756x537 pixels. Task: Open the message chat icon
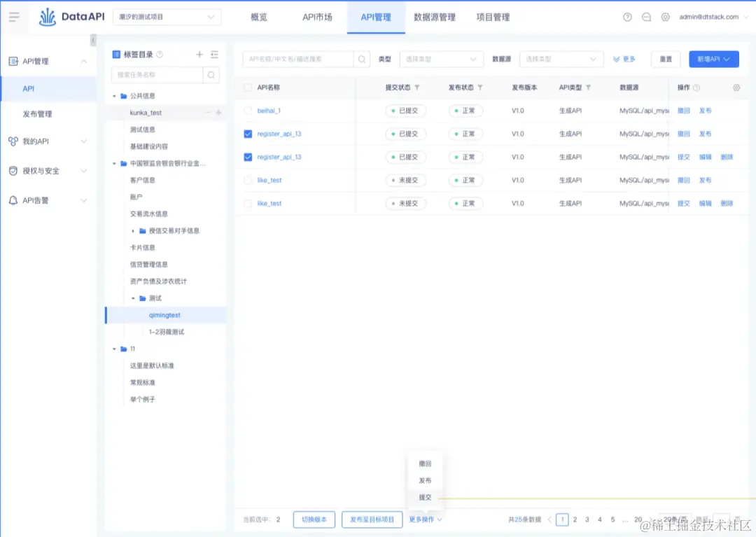pos(646,17)
